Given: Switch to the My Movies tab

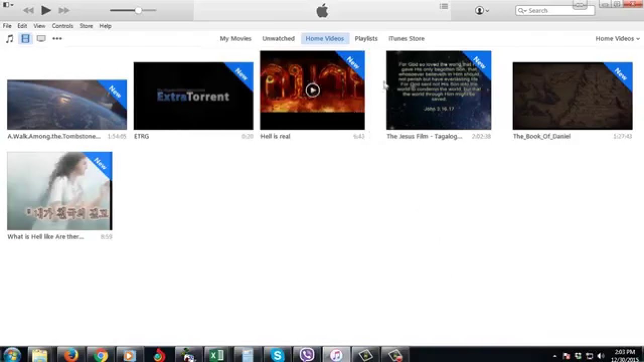Looking at the screenshot, I should (x=235, y=39).
